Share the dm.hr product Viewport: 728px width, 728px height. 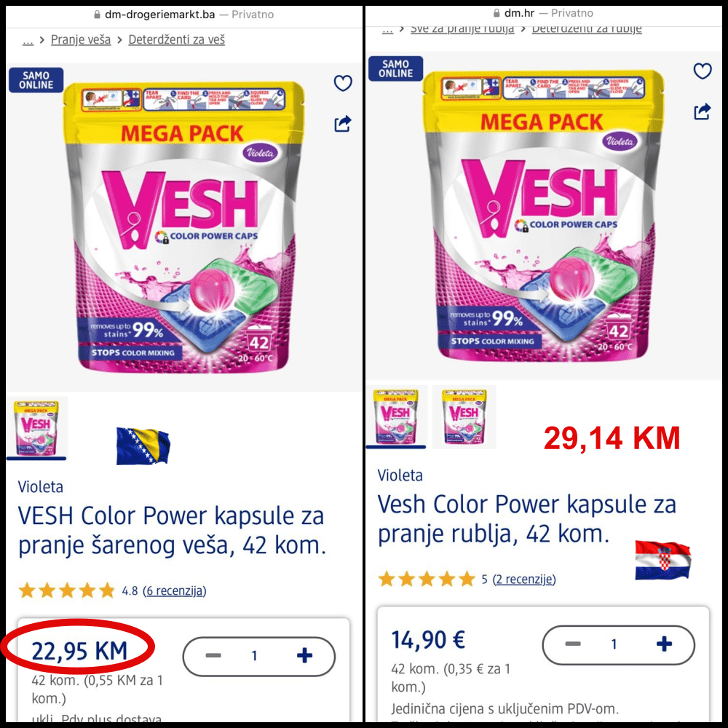click(702, 111)
